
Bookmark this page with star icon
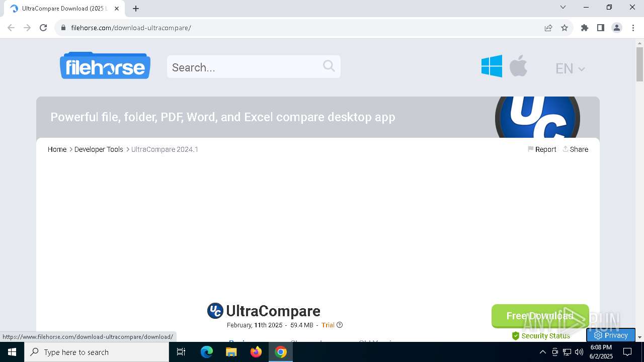(565, 28)
